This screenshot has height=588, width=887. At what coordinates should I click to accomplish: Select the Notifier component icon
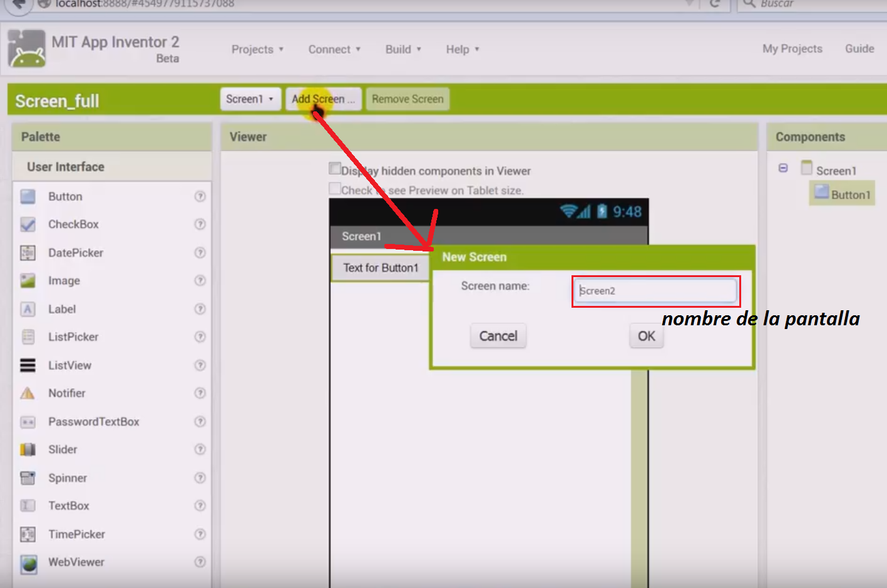click(28, 393)
